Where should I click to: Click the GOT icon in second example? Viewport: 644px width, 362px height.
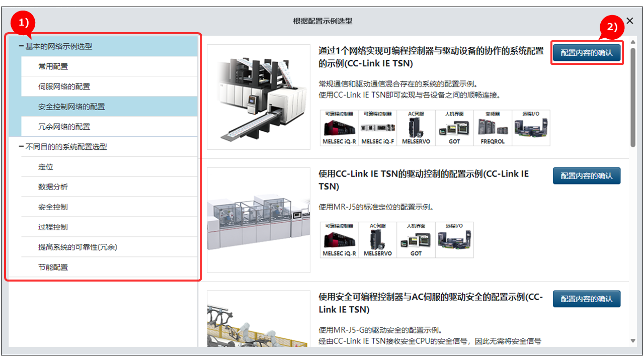coord(416,240)
